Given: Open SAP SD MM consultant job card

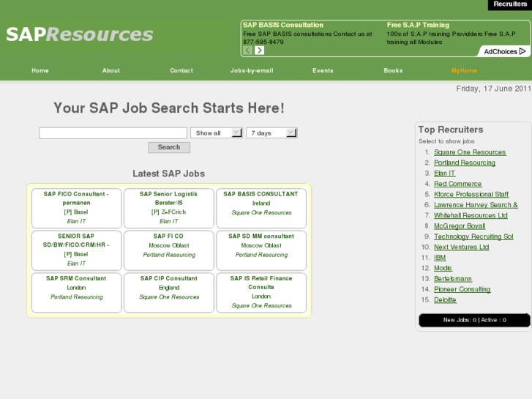Looking at the screenshot, I should click(261, 250).
